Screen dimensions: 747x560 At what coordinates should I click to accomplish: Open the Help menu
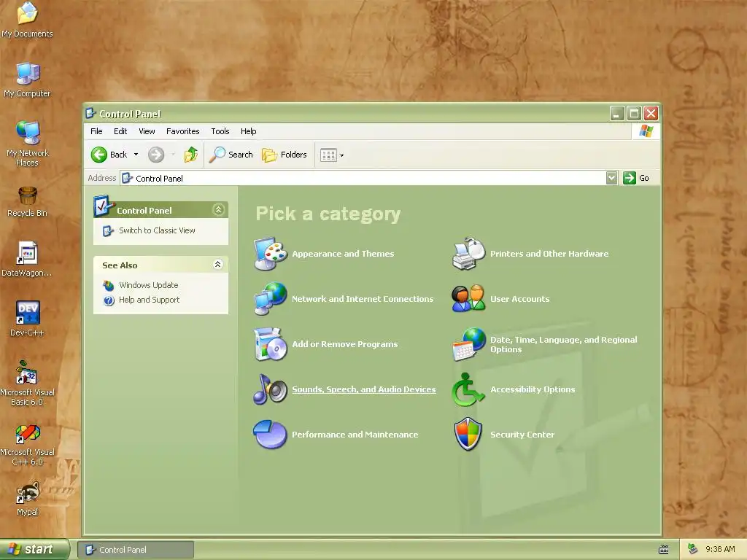pyautogui.click(x=248, y=131)
